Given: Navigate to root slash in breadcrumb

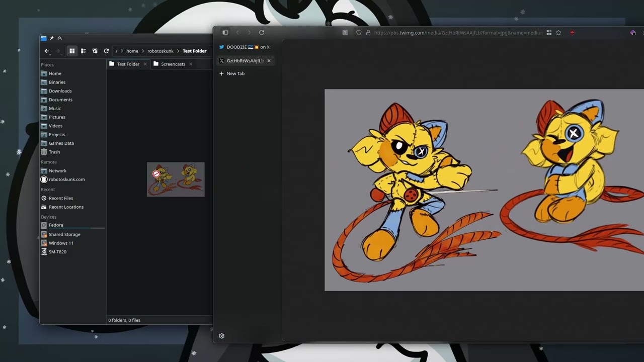Looking at the screenshot, I should point(116,51).
